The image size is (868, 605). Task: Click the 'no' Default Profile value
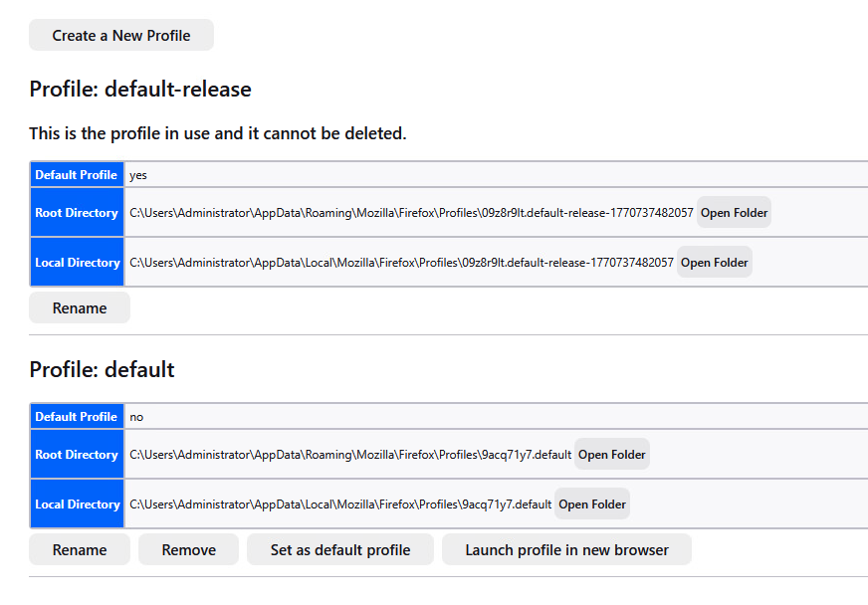(136, 417)
